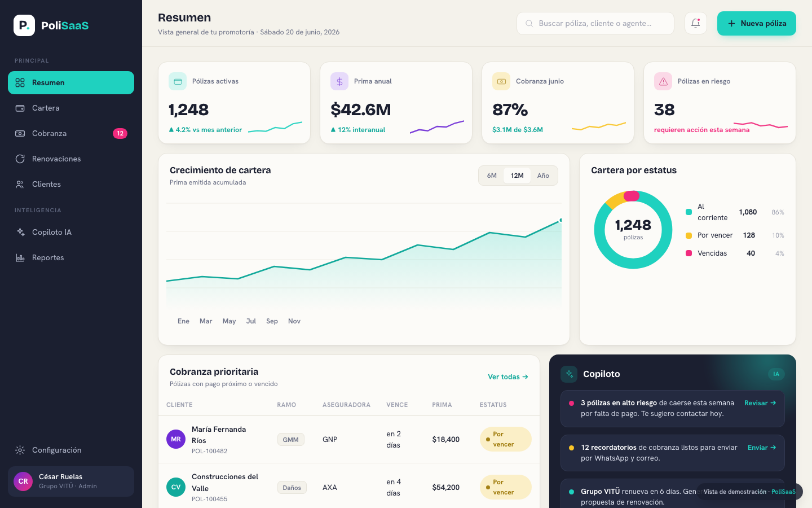
Task: Click the IA badge in Copiloto panel
Action: 776,374
